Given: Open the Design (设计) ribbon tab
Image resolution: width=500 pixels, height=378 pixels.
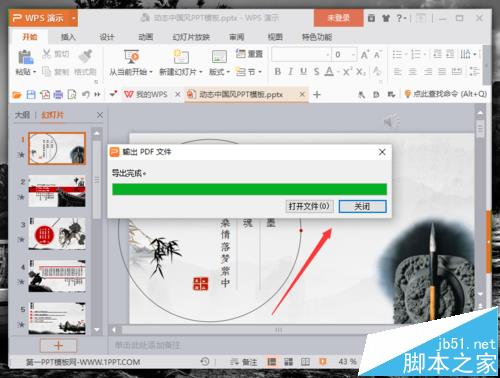Looking at the screenshot, I should point(107,37).
